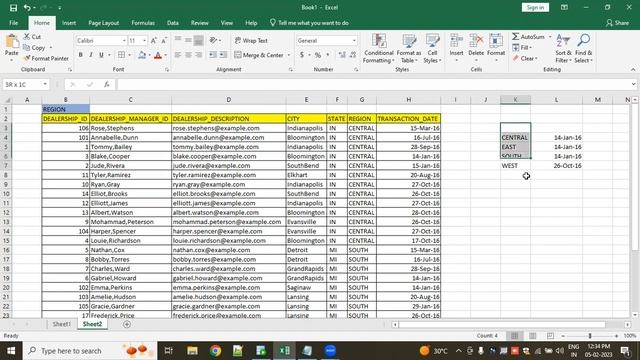This screenshot has height=360, width=640.
Task: Open the File tab
Action: click(13, 23)
